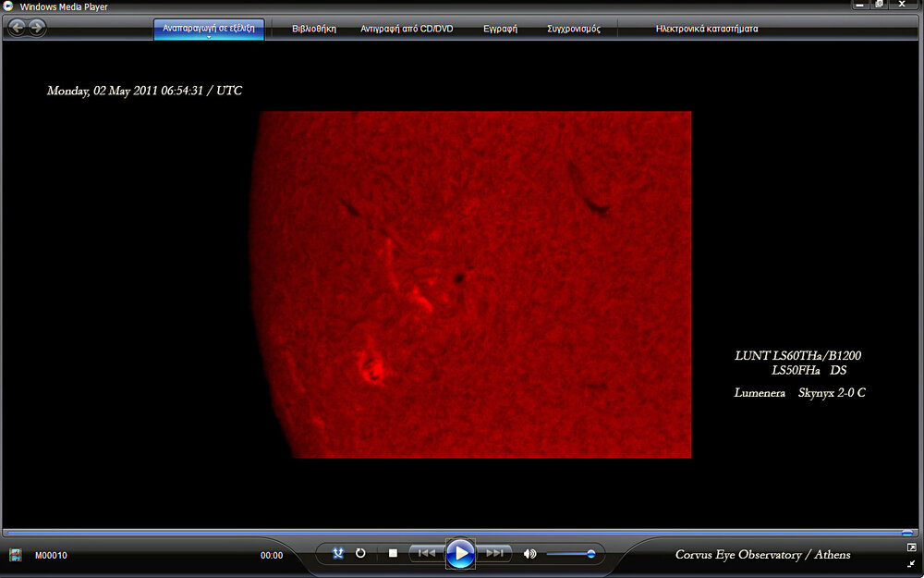
Task: Click the media icon beside M00010
Action: [16, 556]
